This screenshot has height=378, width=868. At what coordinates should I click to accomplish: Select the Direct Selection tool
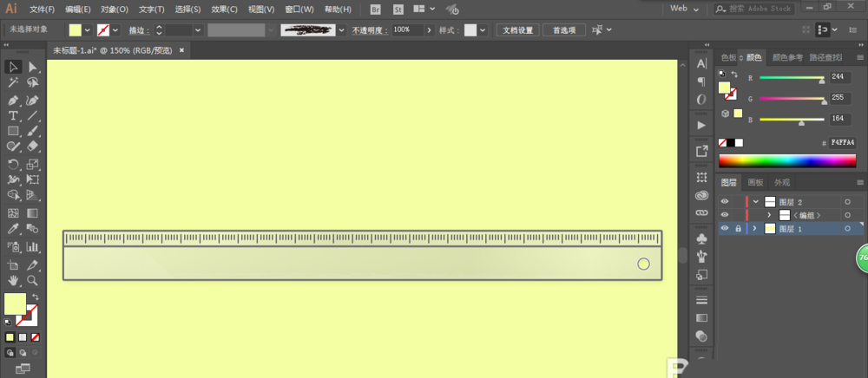pyautogui.click(x=33, y=67)
